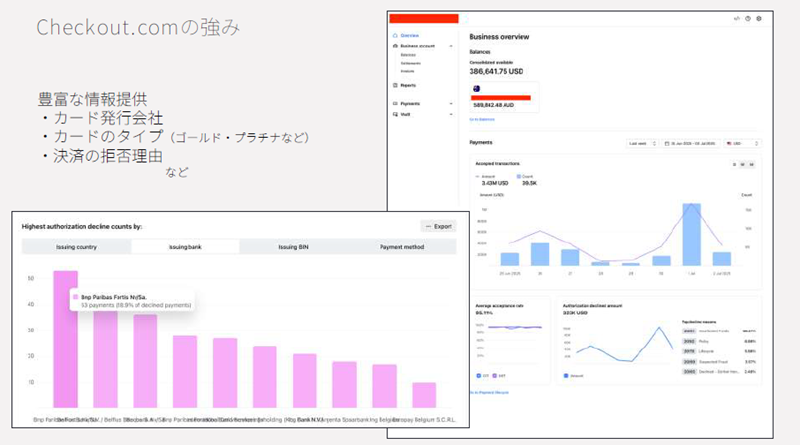Image resolution: width=800 pixels, height=445 pixels.
Task: Click the developer code icon in header
Action: (737, 18)
